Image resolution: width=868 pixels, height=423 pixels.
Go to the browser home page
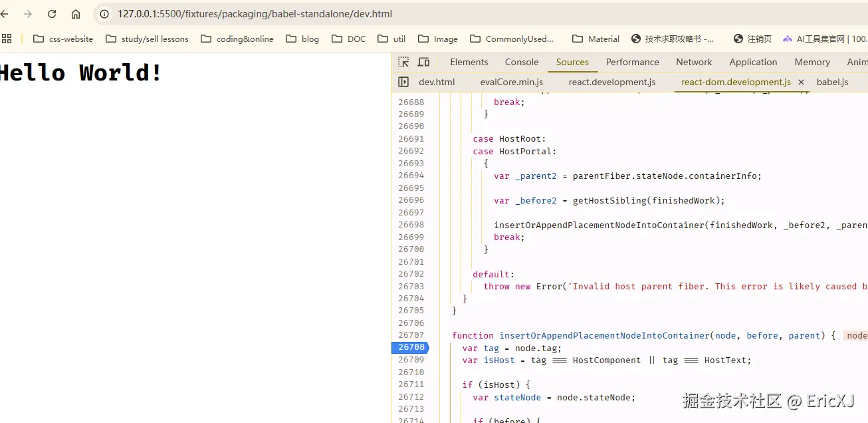[76, 14]
